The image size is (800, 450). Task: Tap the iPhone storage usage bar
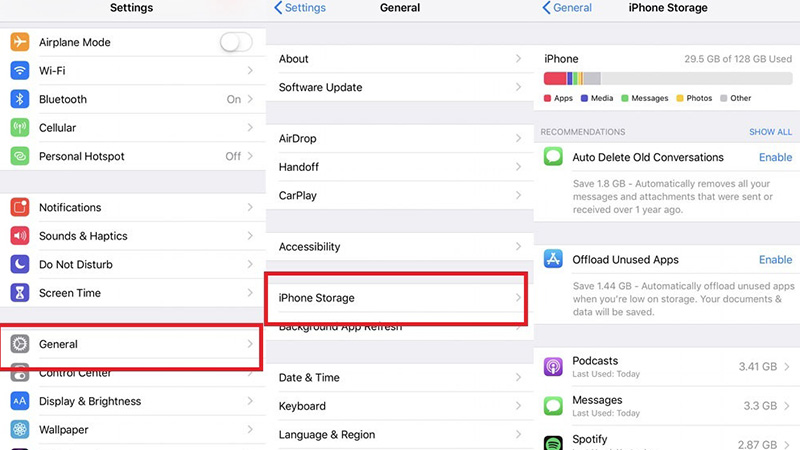tap(668, 79)
